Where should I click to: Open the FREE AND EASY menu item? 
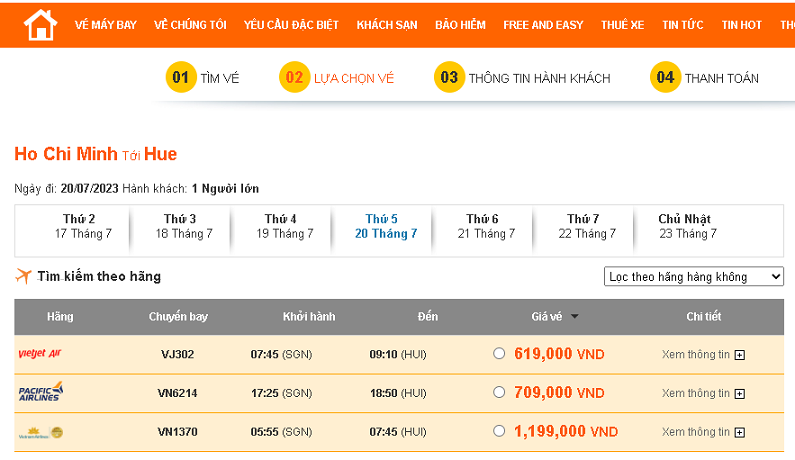pyautogui.click(x=543, y=25)
